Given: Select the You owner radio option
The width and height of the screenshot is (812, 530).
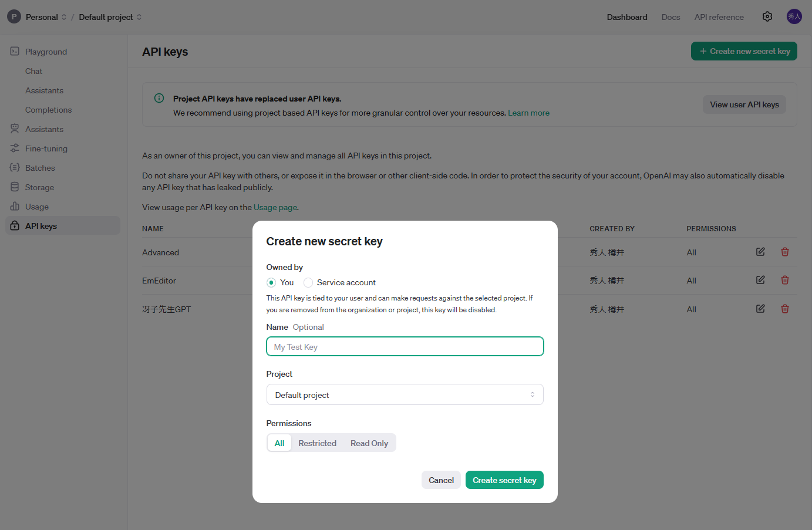Looking at the screenshot, I should (x=271, y=282).
